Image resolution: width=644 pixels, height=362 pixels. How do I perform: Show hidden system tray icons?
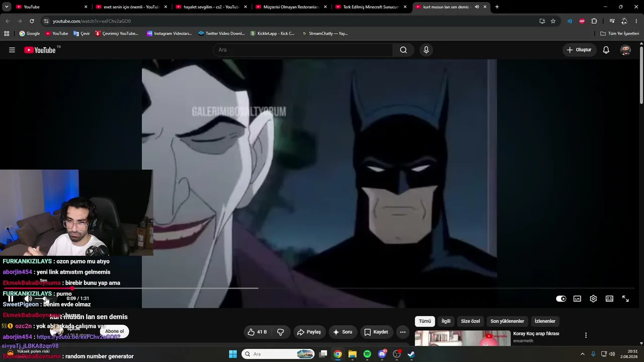tap(583, 354)
